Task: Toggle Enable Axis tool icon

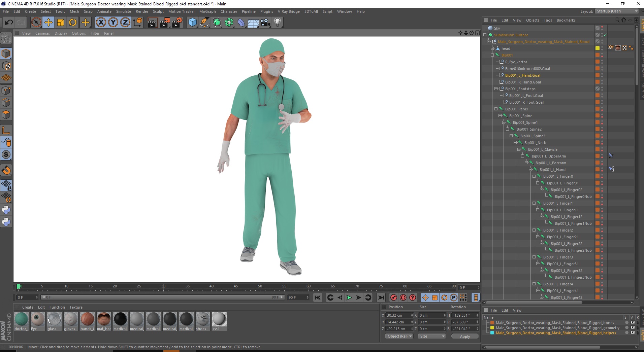Action: pos(6,130)
